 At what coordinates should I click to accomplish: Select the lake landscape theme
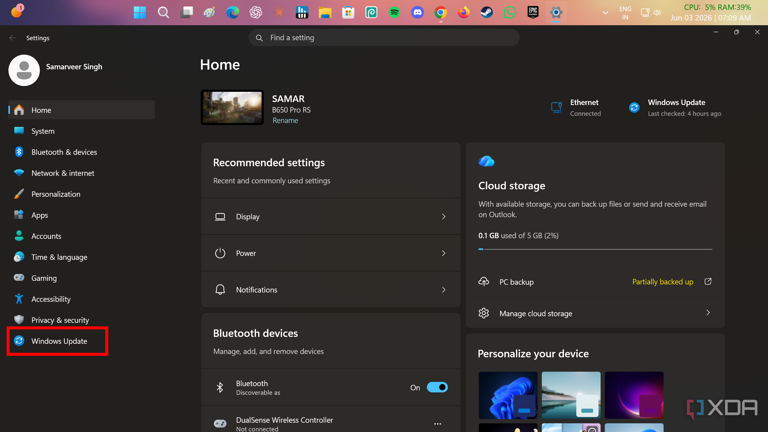pyautogui.click(x=571, y=395)
